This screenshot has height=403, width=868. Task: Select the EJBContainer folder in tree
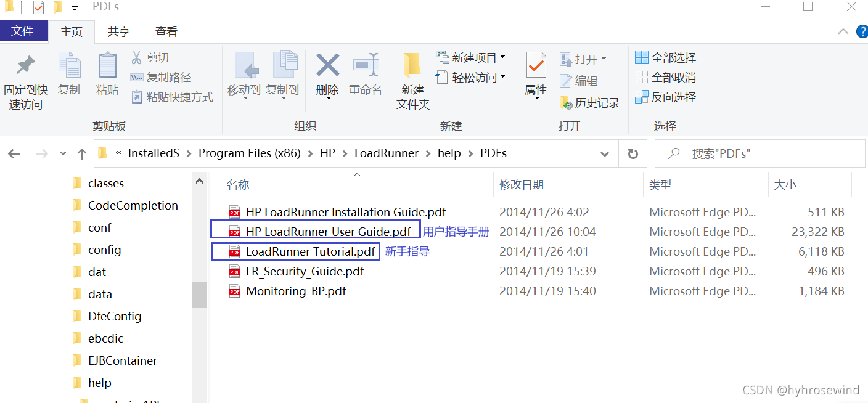click(x=122, y=360)
